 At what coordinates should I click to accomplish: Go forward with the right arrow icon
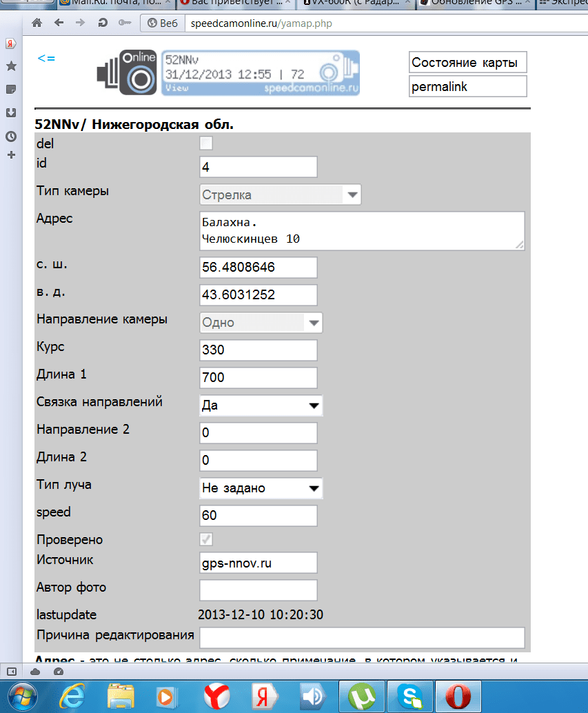pyautogui.click(x=81, y=23)
